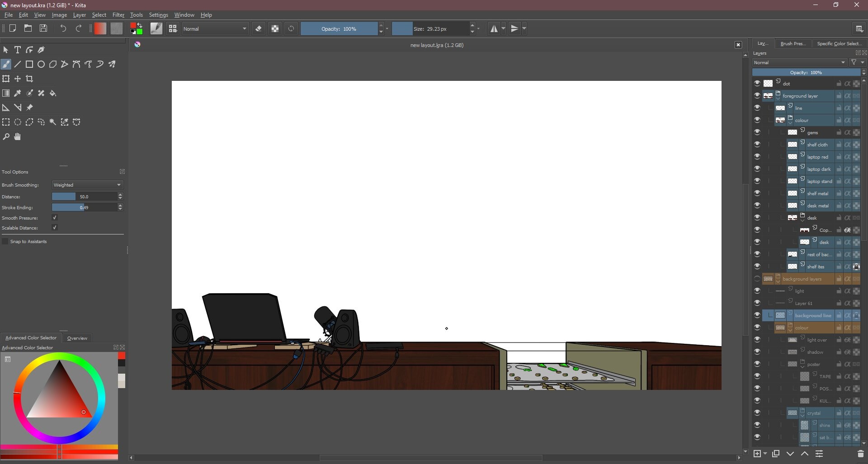Select the Text tool
The height and width of the screenshot is (464, 868).
pos(18,50)
